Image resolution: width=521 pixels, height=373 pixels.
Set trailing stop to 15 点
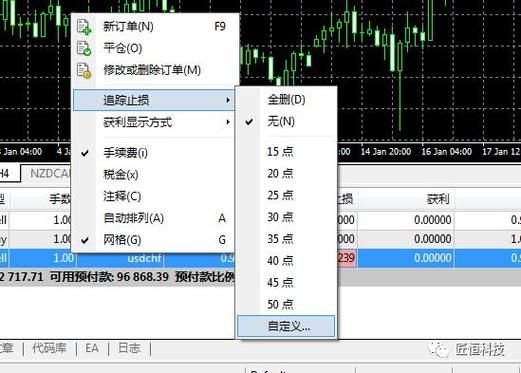(x=286, y=152)
